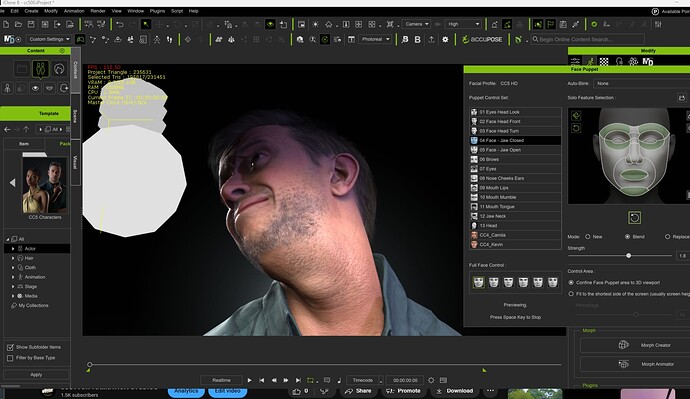Viewport: 690px width, 399px height.
Task: Select Confine Face Puppet area to 3D viewport
Action: click(x=571, y=282)
